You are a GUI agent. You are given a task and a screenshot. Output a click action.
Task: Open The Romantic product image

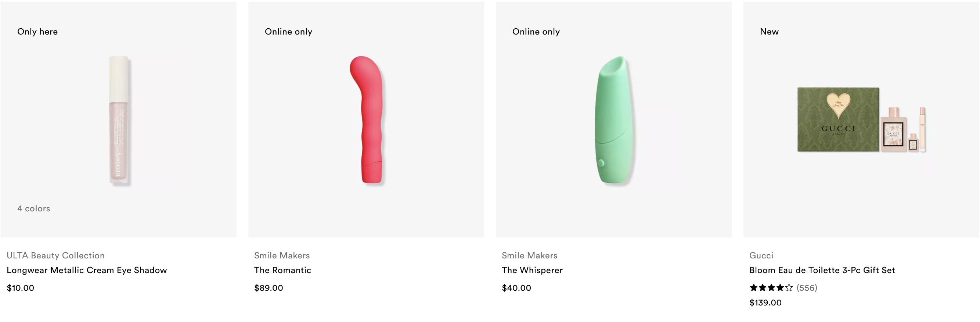366,120
